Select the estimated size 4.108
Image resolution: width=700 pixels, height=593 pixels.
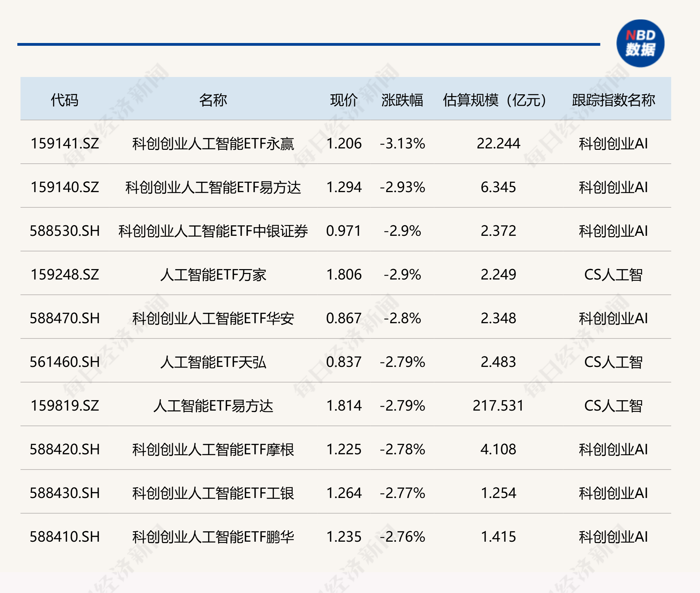498,449
